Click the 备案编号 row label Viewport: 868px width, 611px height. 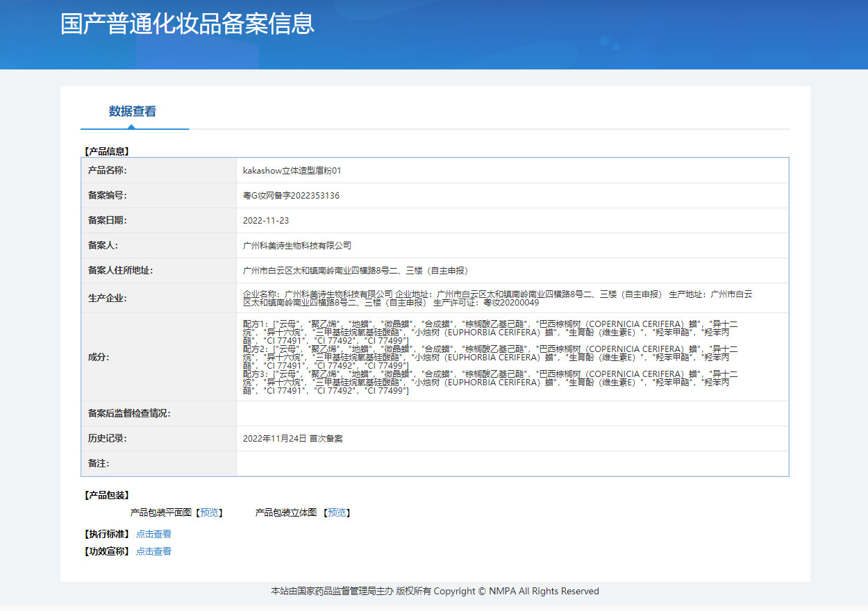tap(108, 196)
